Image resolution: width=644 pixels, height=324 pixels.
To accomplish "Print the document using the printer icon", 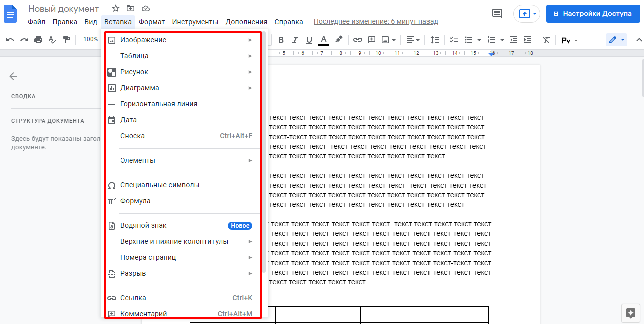I will tap(38, 40).
